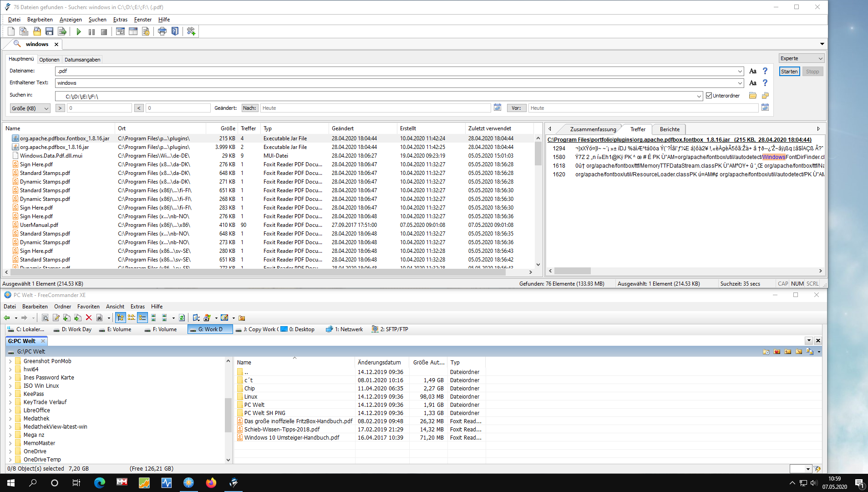
Task: Toggle the Vor: date filter button
Action: pos(516,108)
